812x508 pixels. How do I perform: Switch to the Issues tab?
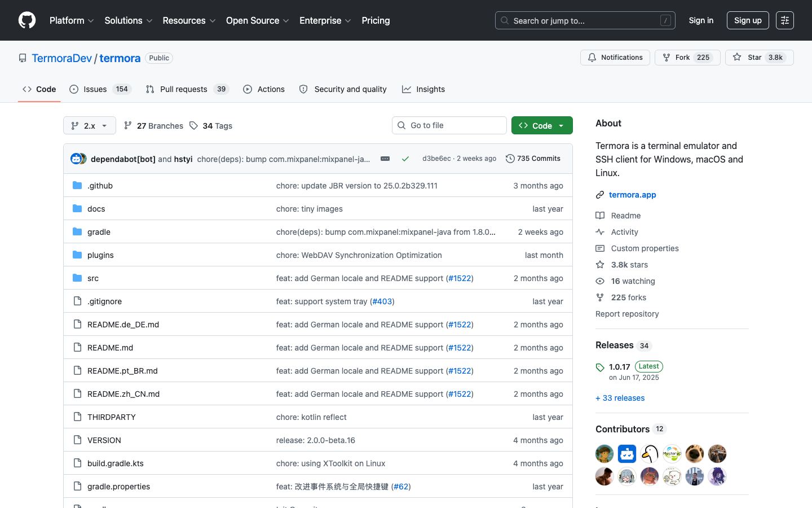pos(100,89)
